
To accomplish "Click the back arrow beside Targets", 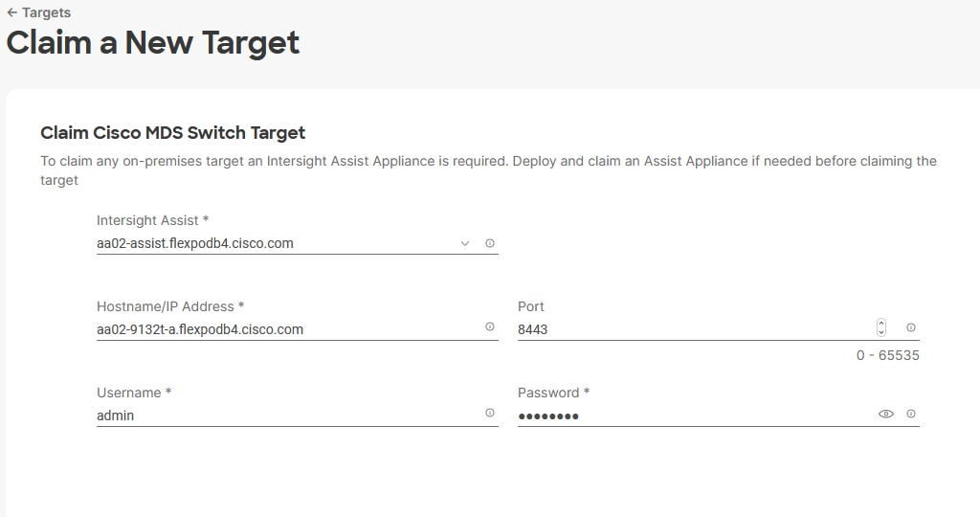I will click(11, 12).
